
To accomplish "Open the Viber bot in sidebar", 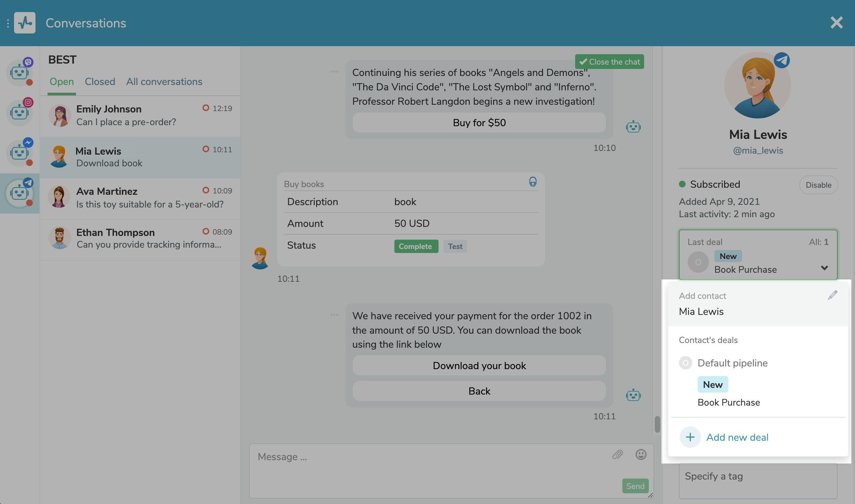I will point(19,72).
